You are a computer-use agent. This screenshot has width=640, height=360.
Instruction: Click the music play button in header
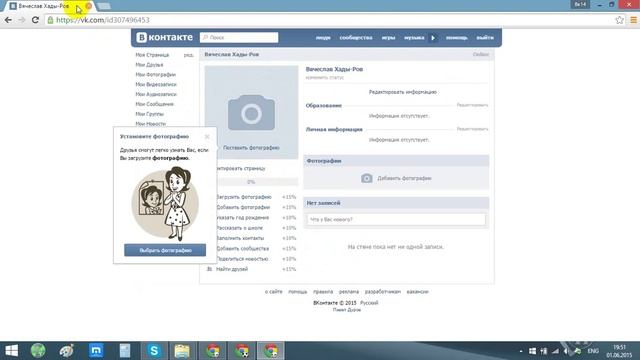pos(433,38)
